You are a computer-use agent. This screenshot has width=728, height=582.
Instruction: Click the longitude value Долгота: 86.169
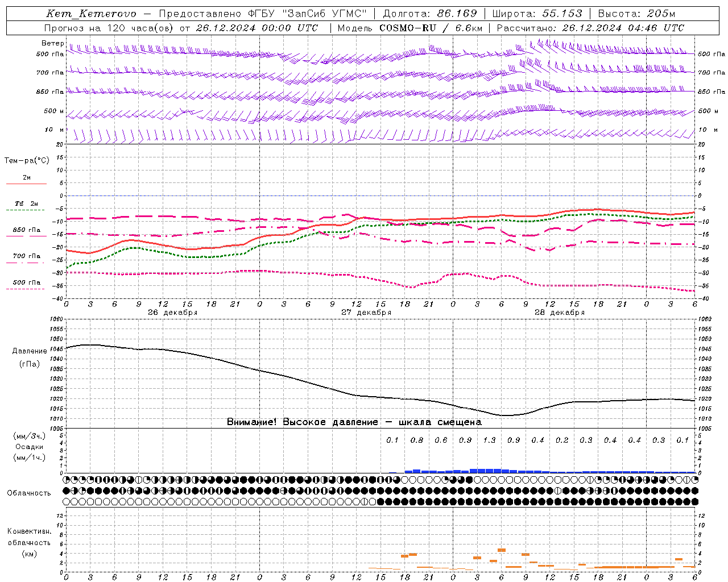pos(430,14)
